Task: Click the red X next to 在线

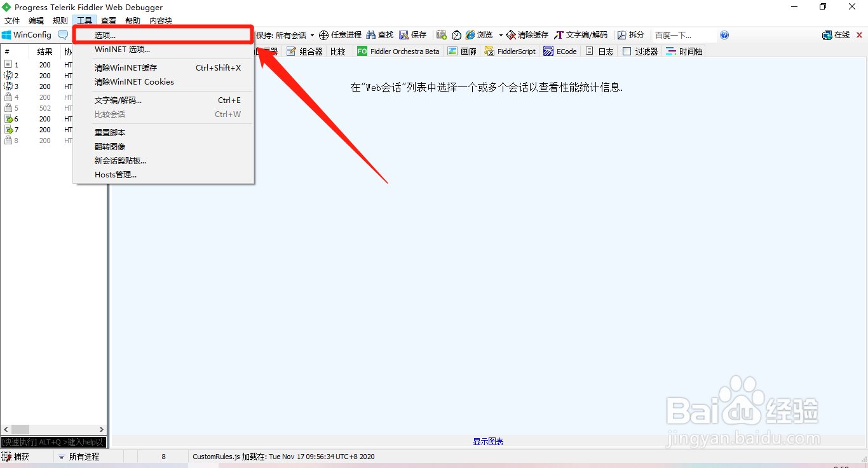Action: coord(860,35)
